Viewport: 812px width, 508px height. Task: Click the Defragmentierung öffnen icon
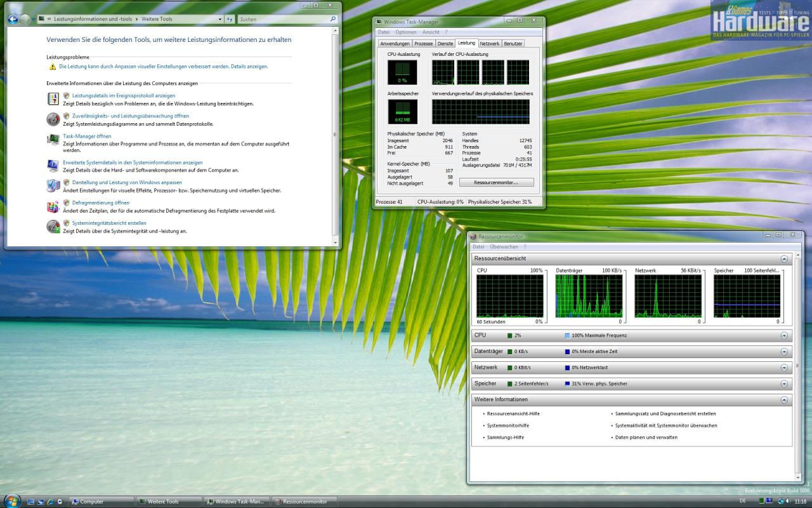[53, 206]
